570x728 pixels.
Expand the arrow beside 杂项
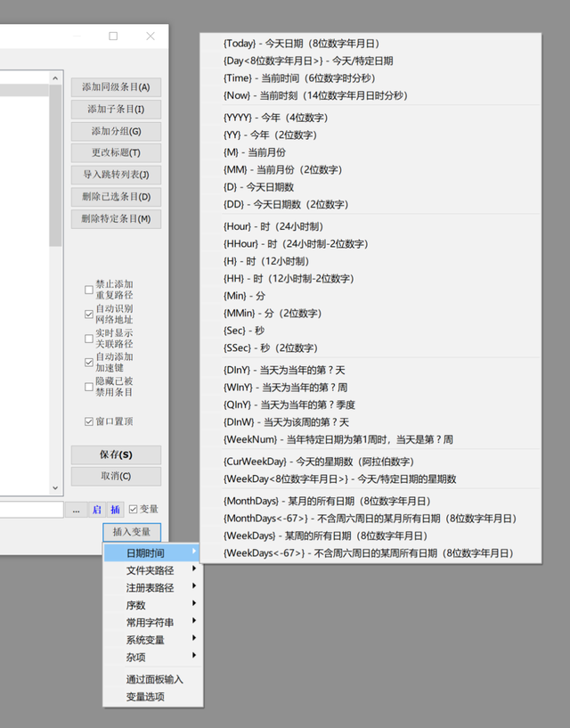pos(194,656)
